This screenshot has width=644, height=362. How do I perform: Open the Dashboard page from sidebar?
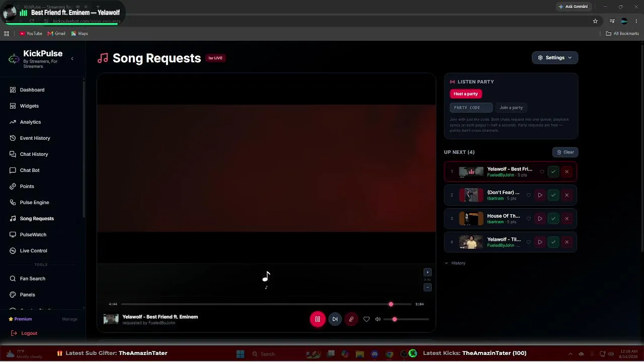coord(32,90)
